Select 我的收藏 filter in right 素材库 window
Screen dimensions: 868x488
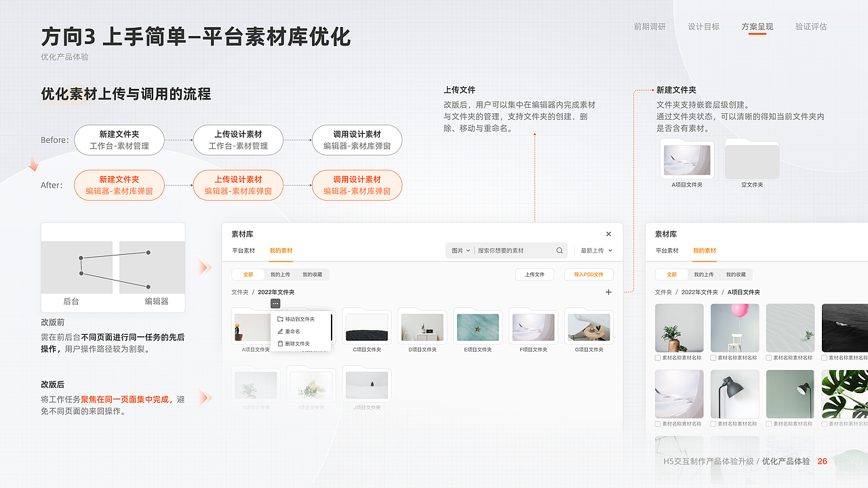coord(736,274)
